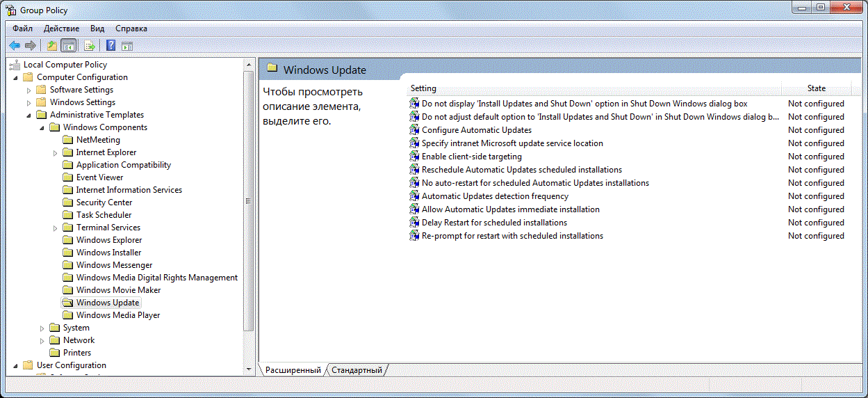Collapse the User Configuration node

[15, 365]
